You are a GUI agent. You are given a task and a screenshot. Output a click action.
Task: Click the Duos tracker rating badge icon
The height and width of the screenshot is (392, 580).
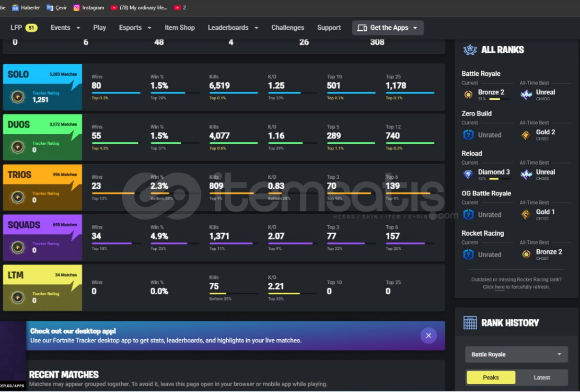coord(17,147)
